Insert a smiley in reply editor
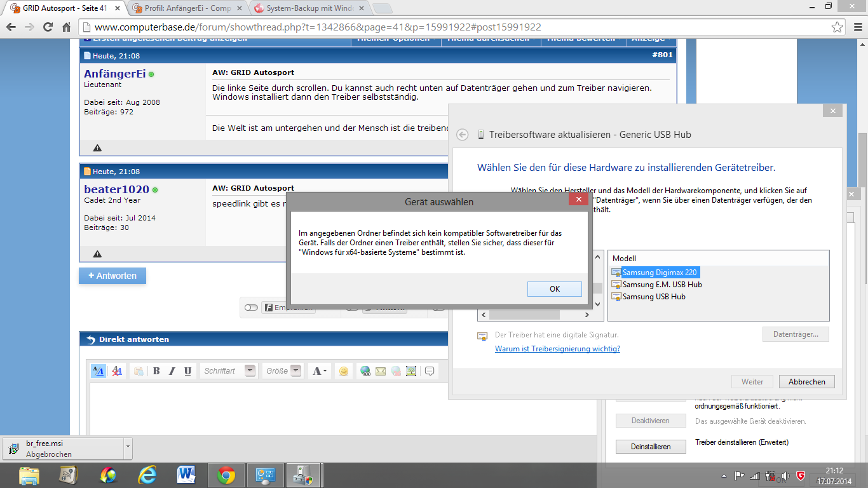This screenshot has width=868, height=488. [x=344, y=371]
